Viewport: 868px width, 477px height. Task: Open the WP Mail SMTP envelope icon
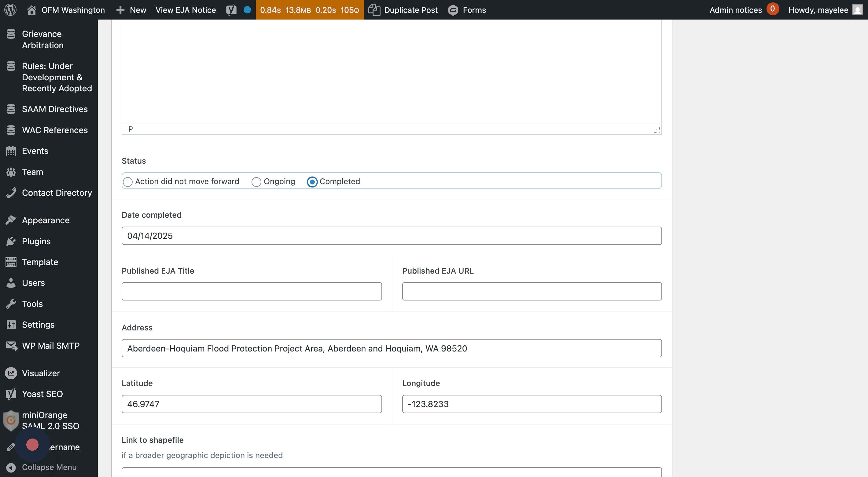(11, 346)
